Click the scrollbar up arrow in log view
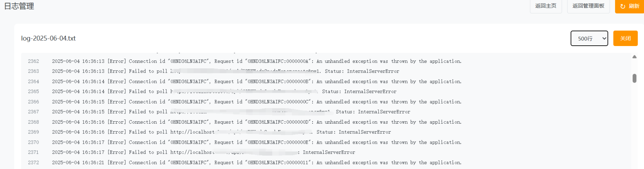644x169 pixels. [635, 57]
